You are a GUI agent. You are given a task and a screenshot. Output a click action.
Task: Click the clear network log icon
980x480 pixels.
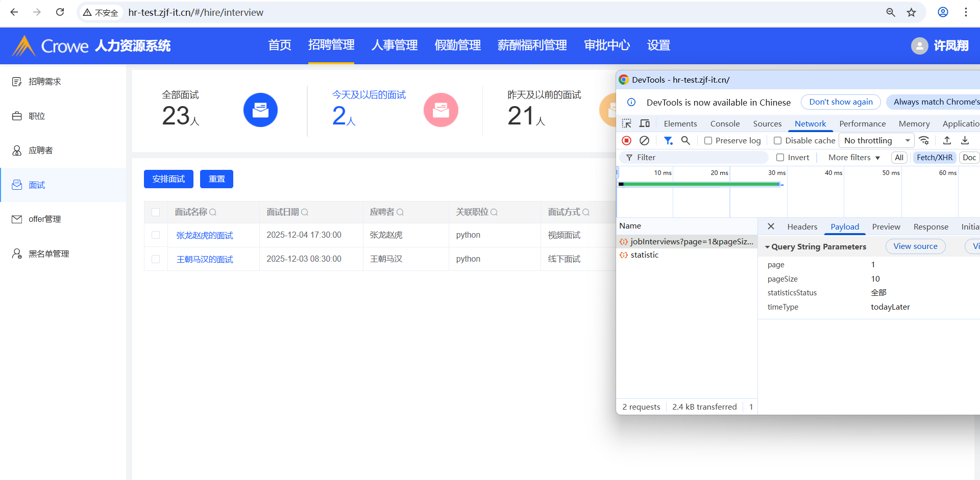[644, 140]
